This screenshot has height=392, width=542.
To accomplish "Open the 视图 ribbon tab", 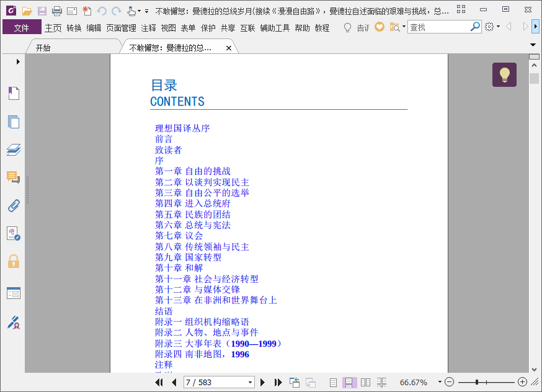I will [168, 28].
